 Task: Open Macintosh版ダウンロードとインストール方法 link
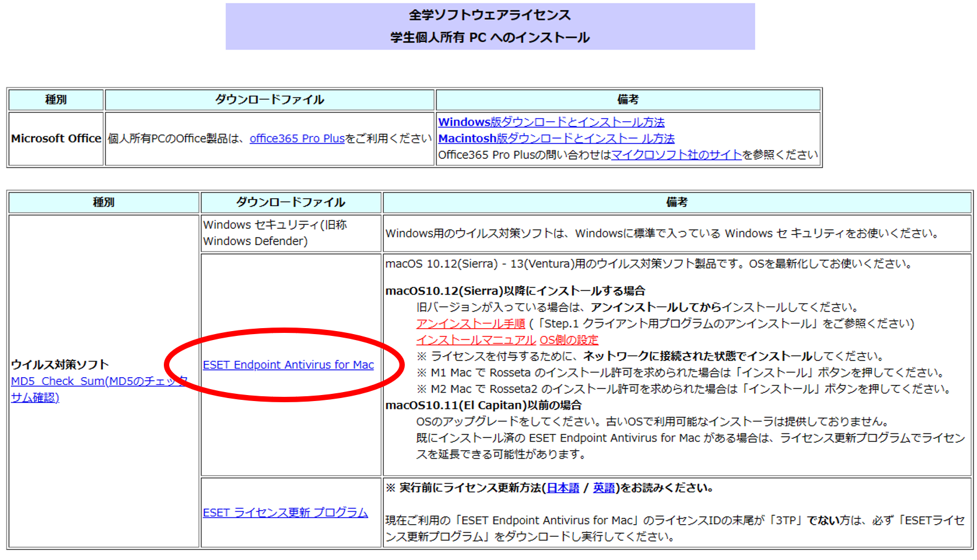click(556, 139)
